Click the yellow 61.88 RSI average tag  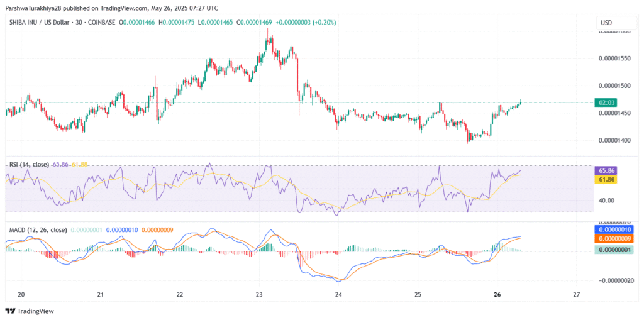tap(605, 179)
